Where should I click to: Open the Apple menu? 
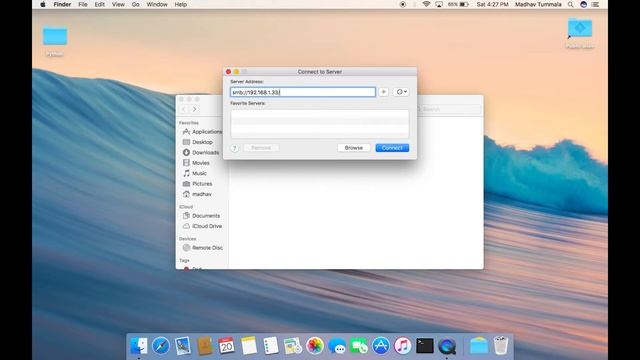pos(43,4)
